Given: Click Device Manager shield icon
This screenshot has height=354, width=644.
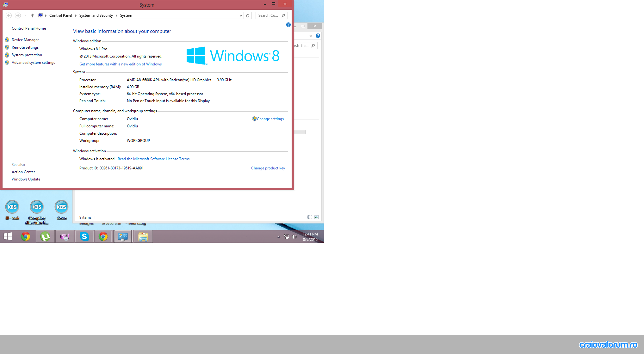Looking at the screenshot, I should tap(7, 40).
